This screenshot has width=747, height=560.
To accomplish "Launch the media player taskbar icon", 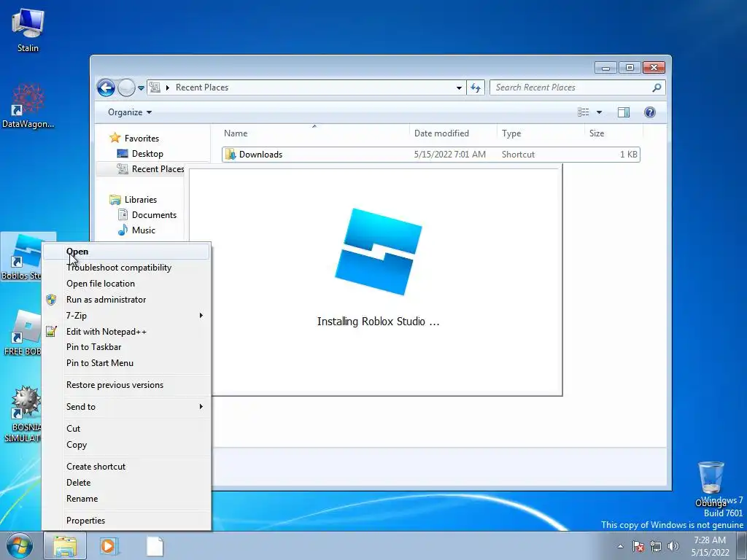I will pyautogui.click(x=109, y=546).
